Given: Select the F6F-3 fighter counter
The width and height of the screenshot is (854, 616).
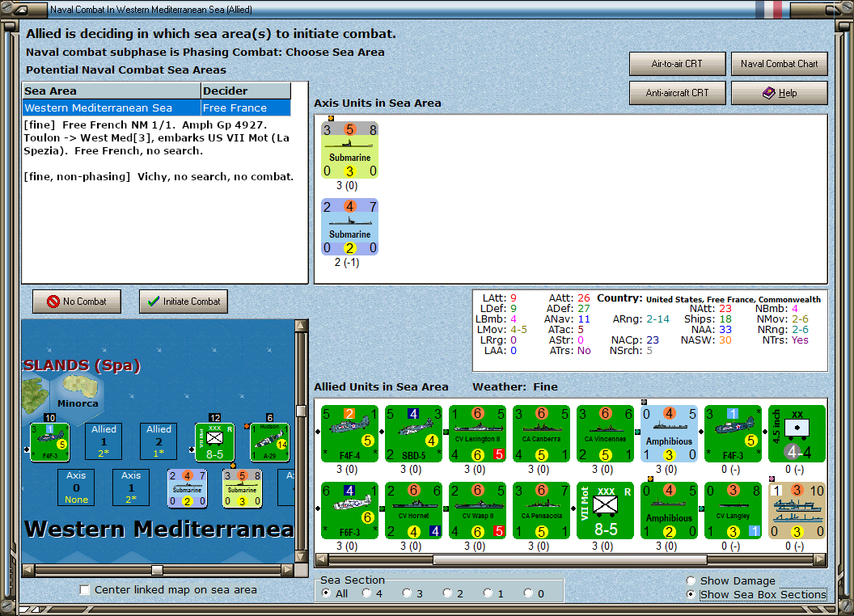Looking at the screenshot, I should click(349, 510).
